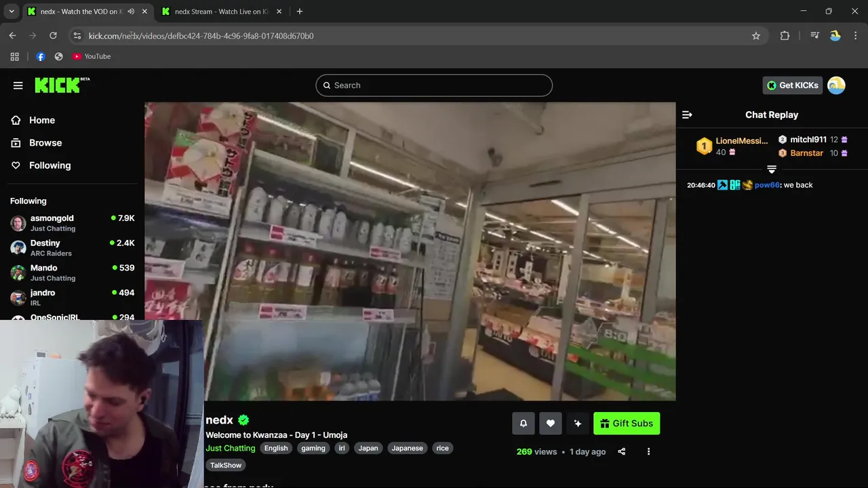Open the Facebook bookmark
This screenshot has width=868, height=488.
click(x=41, y=56)
